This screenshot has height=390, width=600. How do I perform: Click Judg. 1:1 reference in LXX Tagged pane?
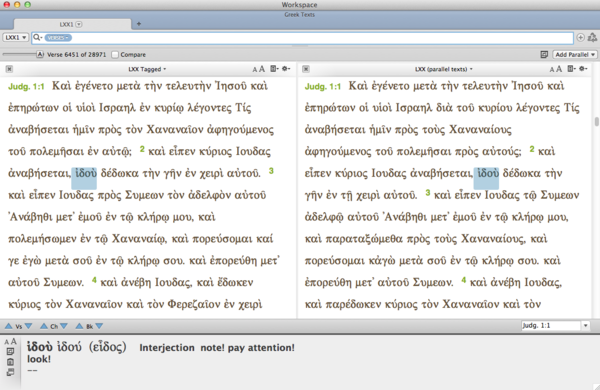pos(26,86)
